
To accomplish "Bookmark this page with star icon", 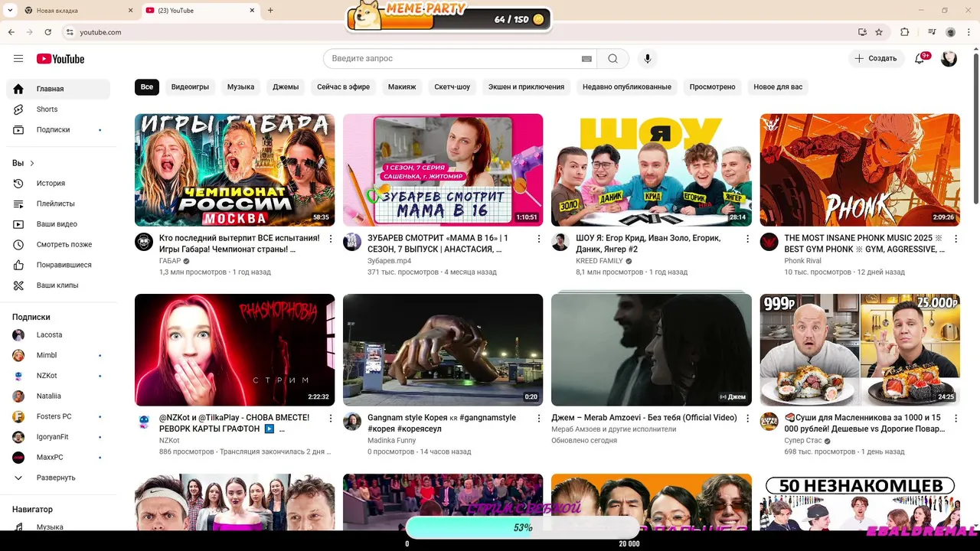I will tap(879, 32).
